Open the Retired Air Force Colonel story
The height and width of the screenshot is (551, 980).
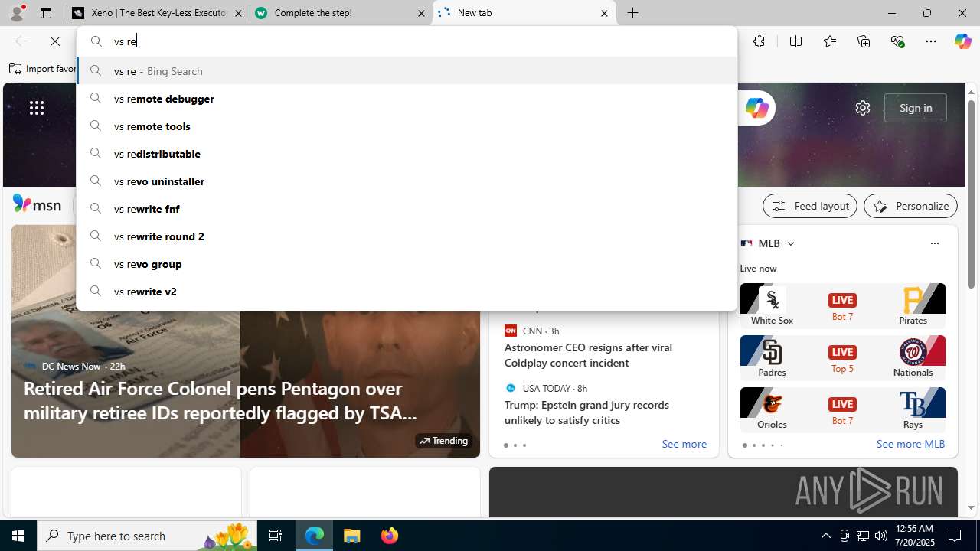click(x=220, y=400)
